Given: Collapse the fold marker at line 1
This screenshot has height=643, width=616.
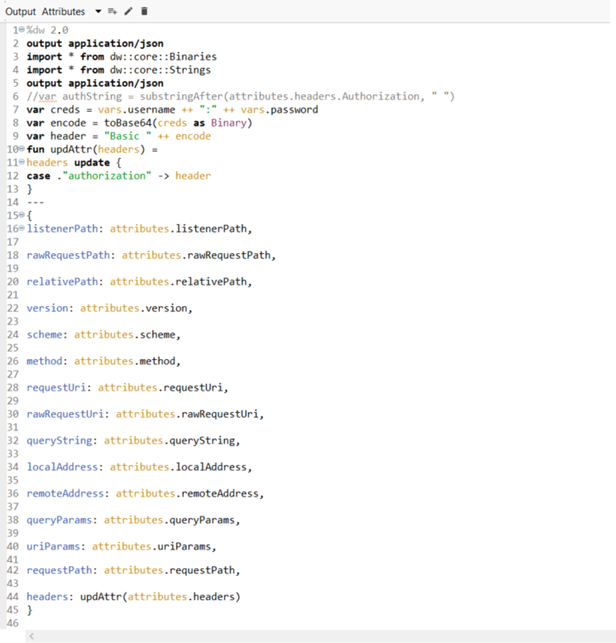Looking at the screenshot, I should 22,30.
